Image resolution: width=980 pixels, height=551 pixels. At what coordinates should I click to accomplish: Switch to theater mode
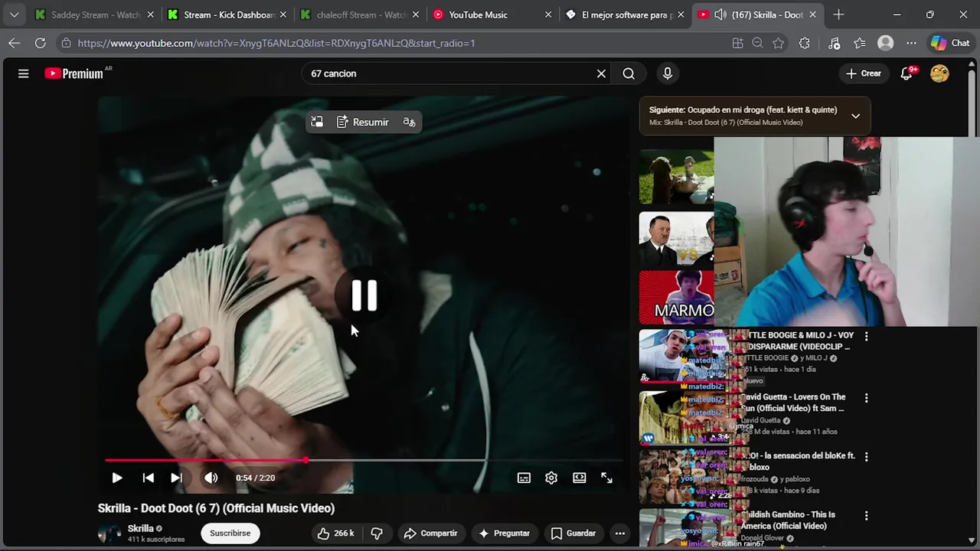pyautogui.click(x=580, y=478)
